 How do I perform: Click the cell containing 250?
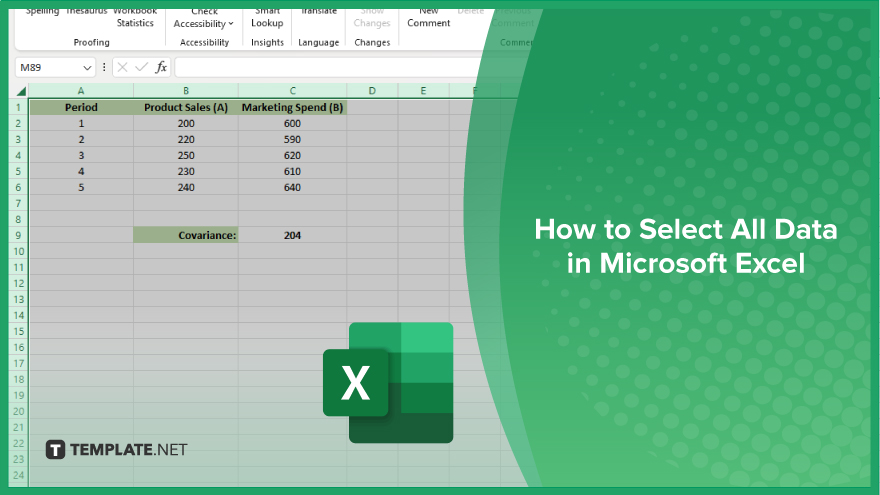pos(186,155)
